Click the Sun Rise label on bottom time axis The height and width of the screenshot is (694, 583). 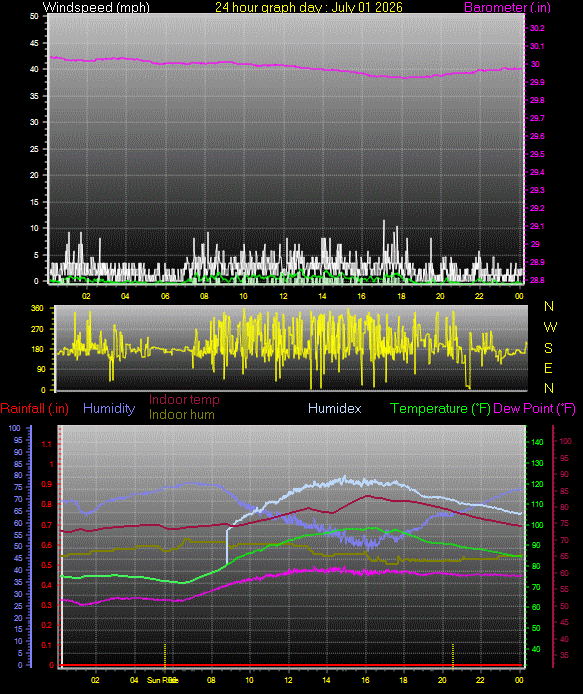tap(162, 680)
